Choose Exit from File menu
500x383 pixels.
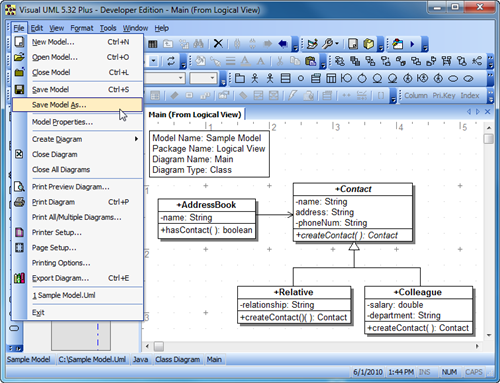coord(77,313)
